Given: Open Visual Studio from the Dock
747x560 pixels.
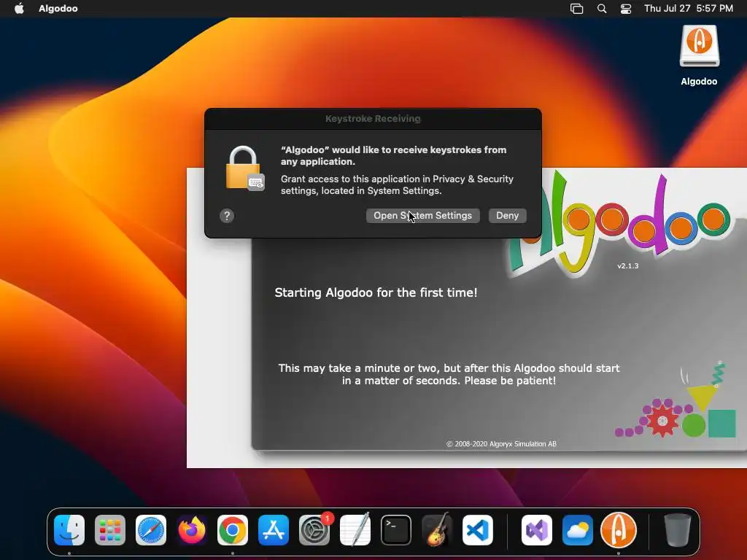Looking at the screenshot, I should pos(537,530).
